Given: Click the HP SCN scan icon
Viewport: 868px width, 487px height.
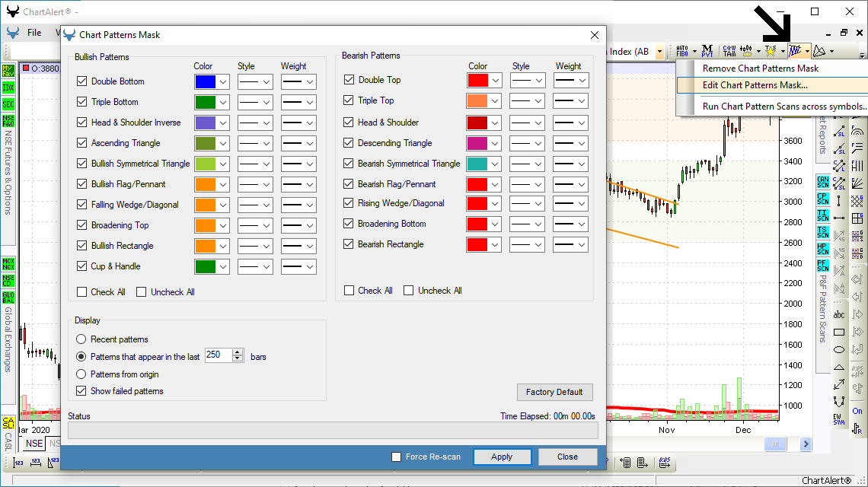Looking at the screenshot, I should tap(823, 249).
